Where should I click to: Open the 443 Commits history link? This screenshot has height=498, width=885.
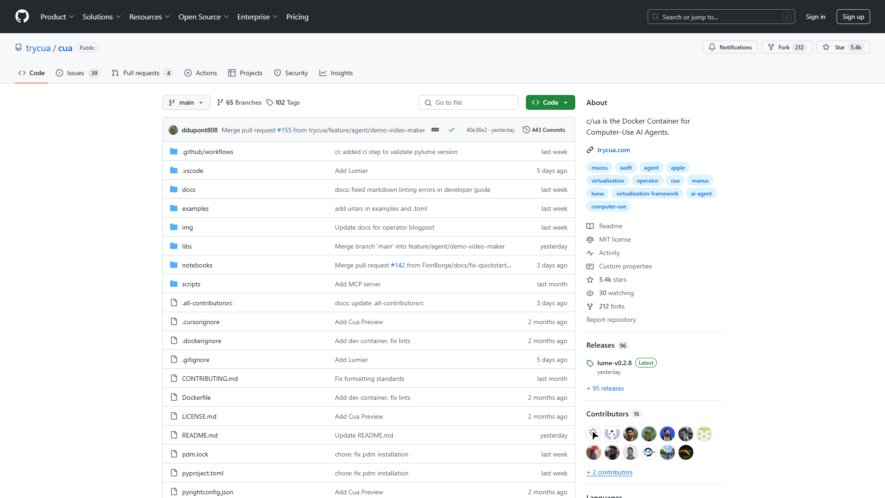tap(544, 130)
